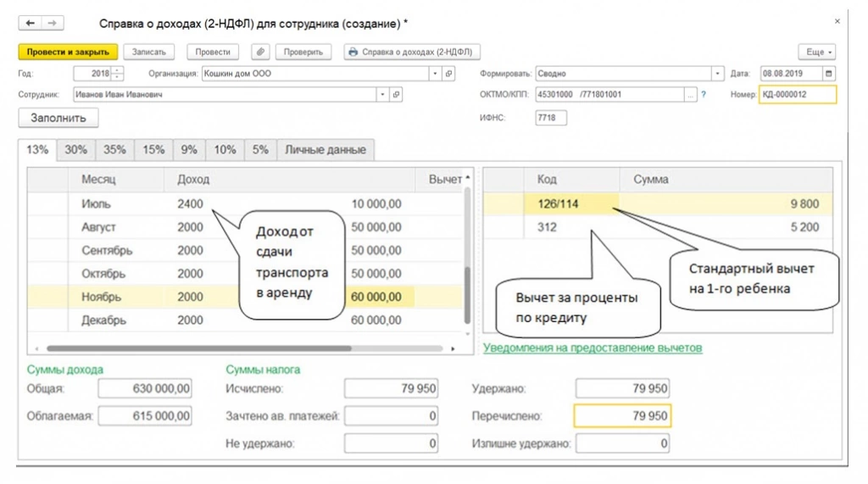868x484 pixels.
Task: Click Провести и закрыть
Action: click(x=68, y=52)
